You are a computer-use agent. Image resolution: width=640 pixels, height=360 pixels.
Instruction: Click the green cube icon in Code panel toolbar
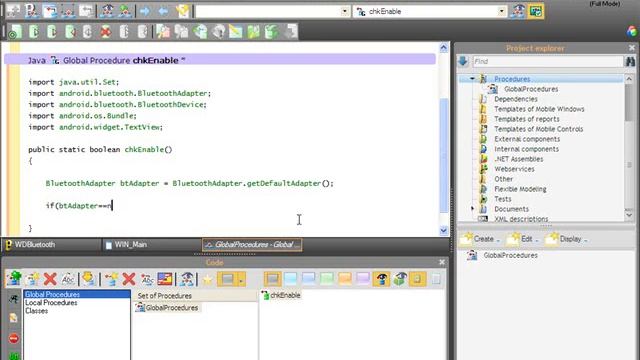399,279
